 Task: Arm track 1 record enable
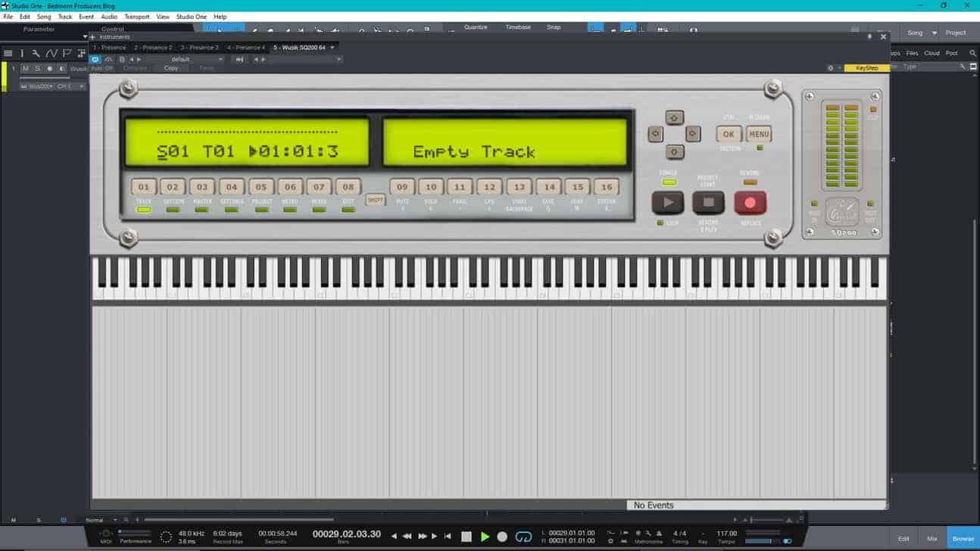pos(50,68)
